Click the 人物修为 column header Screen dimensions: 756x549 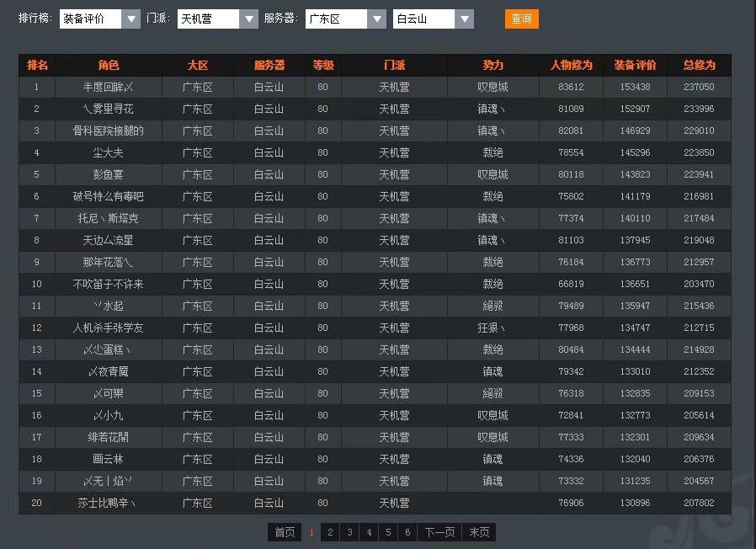pos(571,65)
